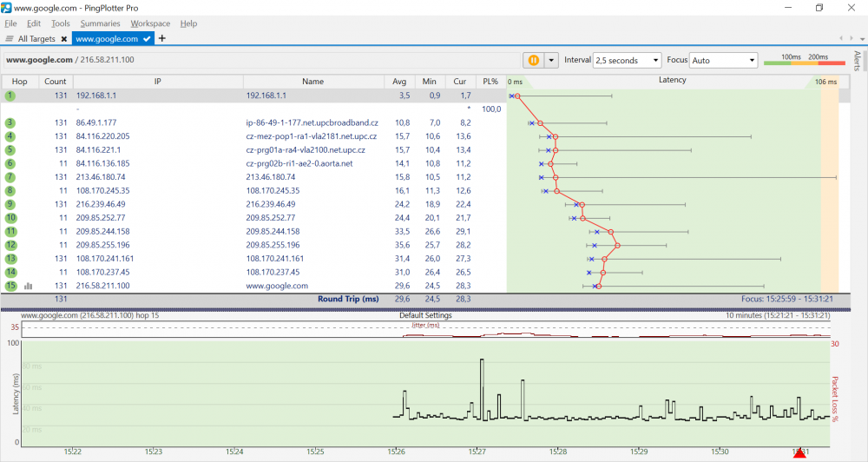Toggle timeline graph icon for hop 15
Viewport: 868px width, 462px height.
pos(29,286)
